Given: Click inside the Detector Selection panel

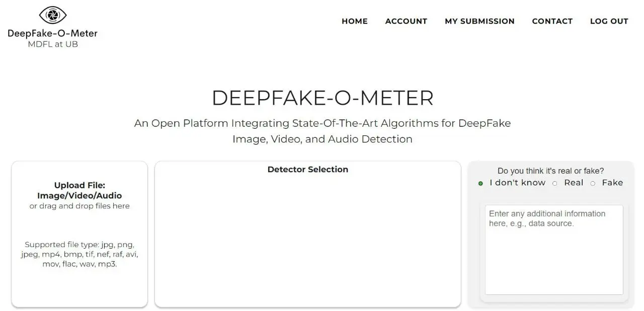Looking at the screenshot, I should click(308, 237).
